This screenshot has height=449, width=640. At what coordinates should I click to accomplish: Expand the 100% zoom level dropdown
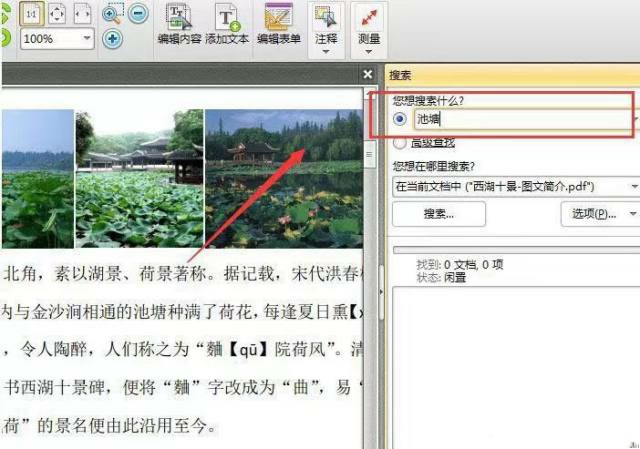pos(88,39)
